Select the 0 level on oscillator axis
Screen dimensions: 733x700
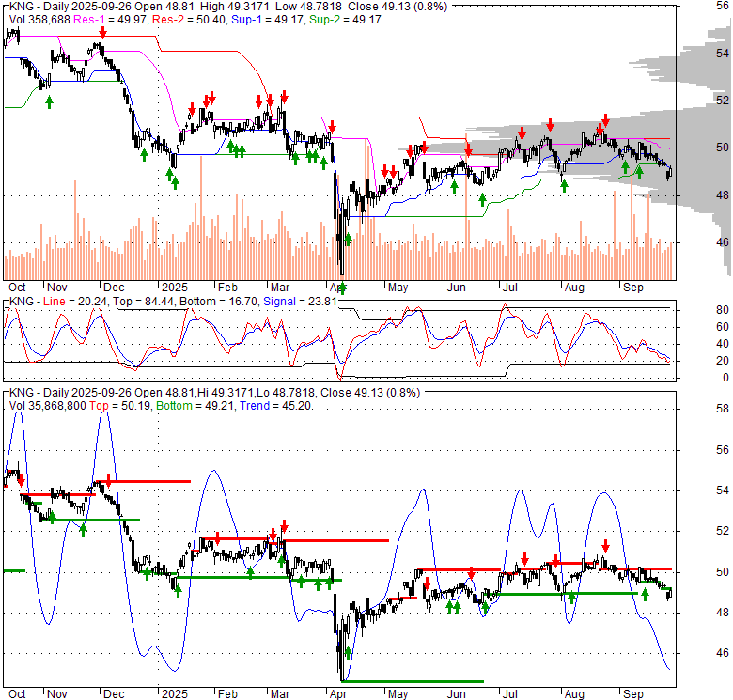pyautogui.click(x=725, y=378)
